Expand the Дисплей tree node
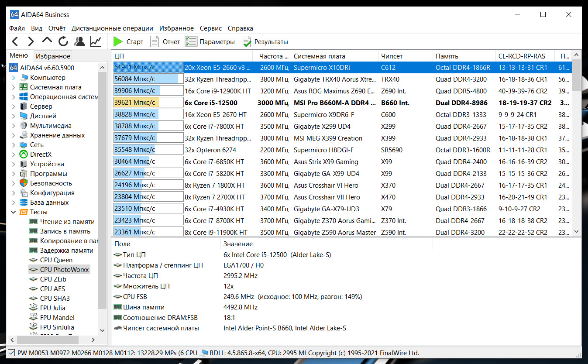This screenshot has height=364, width=588. click(14, 116)
